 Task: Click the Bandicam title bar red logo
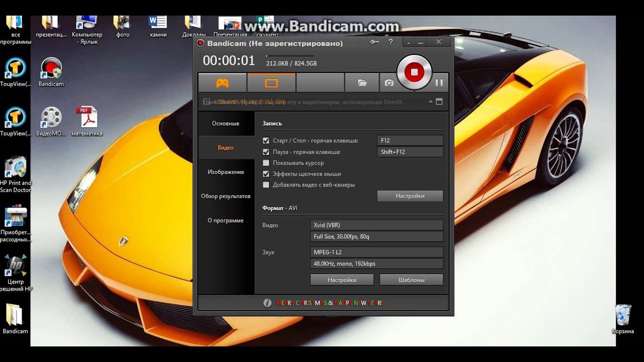pyautogui.click(x=201, y=43)
